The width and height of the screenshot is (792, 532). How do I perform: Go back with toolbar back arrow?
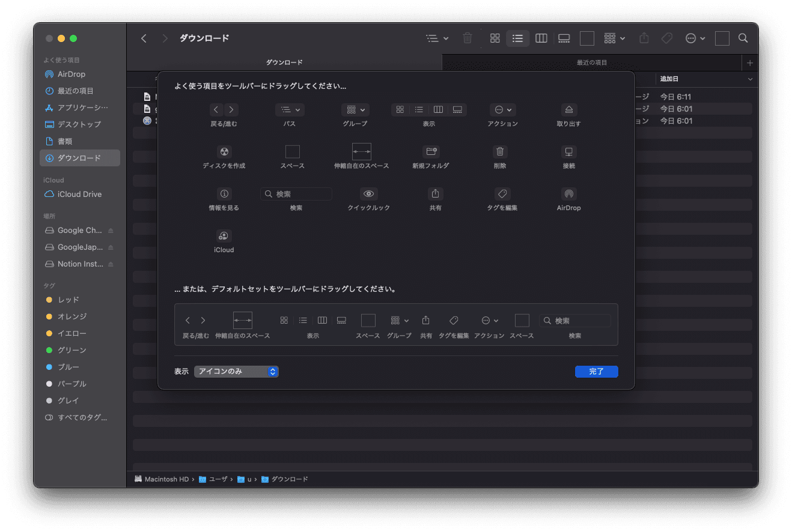144,38
